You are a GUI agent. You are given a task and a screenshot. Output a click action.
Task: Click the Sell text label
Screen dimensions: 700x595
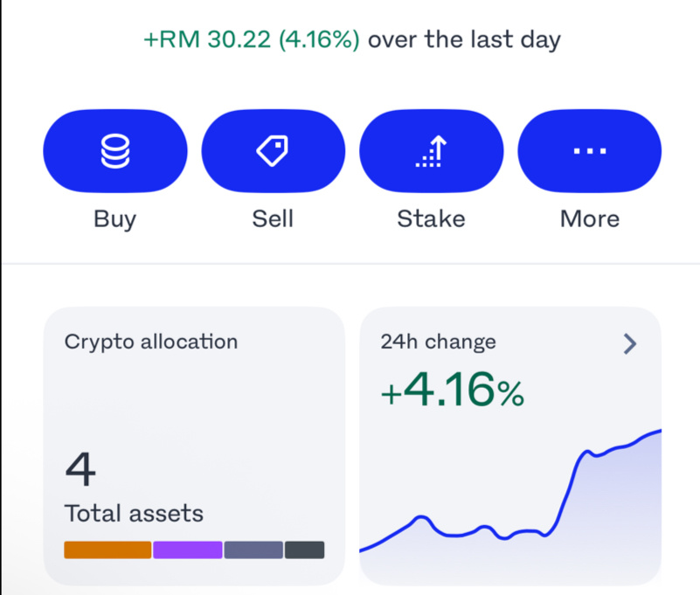tap(273, 218)
